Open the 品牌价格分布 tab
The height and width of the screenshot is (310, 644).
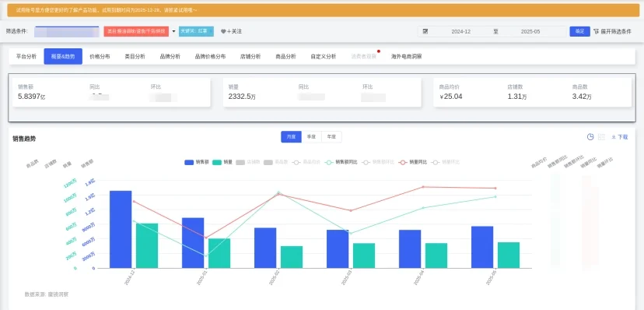coord(210,57)
